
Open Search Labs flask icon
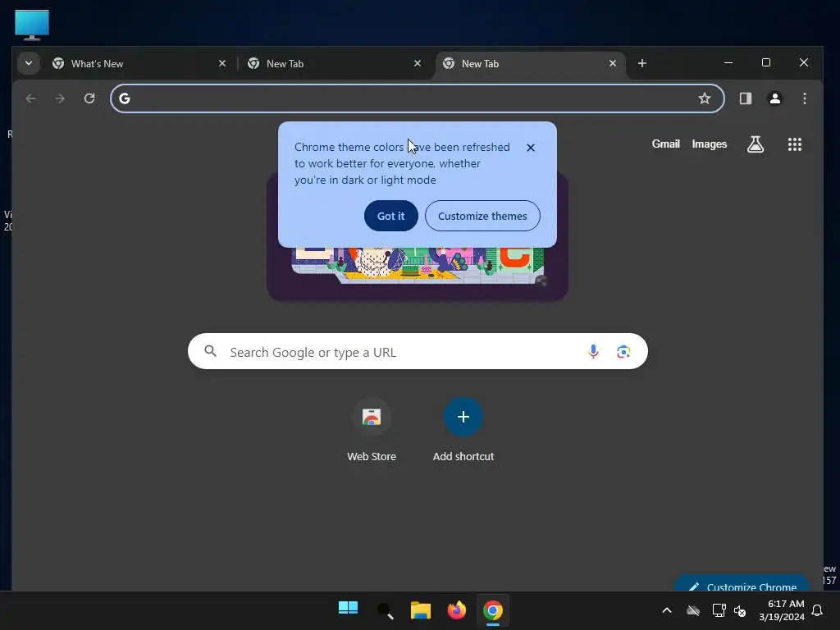(x=756, y=144)
